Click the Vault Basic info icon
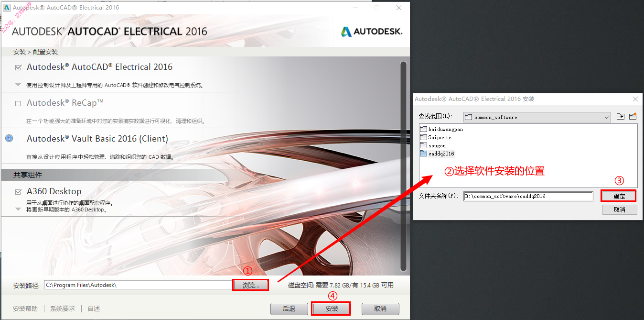Viewport: 644px width, 320px height. point(9,138)
